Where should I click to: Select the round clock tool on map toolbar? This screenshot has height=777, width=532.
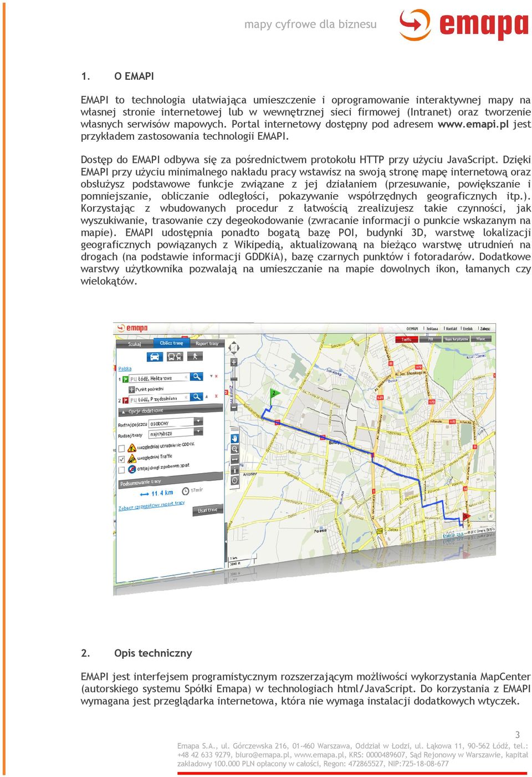pos(235,480)
